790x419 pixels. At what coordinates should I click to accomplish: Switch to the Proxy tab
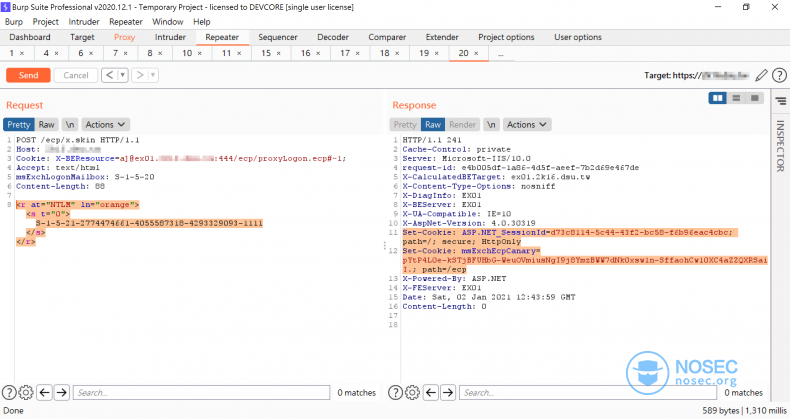tap(124, 37)
